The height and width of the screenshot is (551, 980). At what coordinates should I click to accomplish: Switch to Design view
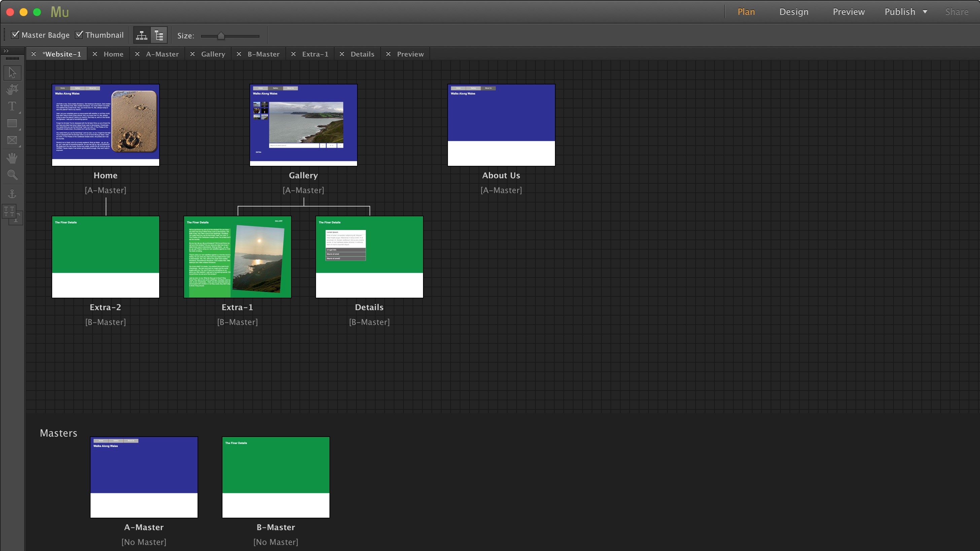(794, 12)
